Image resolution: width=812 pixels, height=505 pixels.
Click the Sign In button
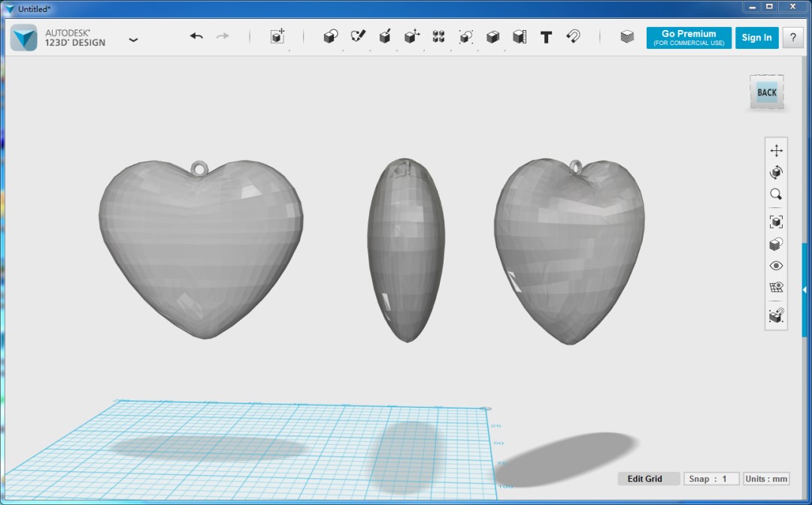pos(756,38)
